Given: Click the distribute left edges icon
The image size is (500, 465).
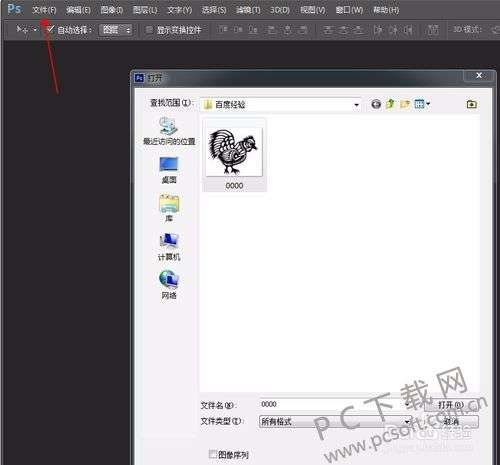Looking at the screenshot, I should coord(378,30).
